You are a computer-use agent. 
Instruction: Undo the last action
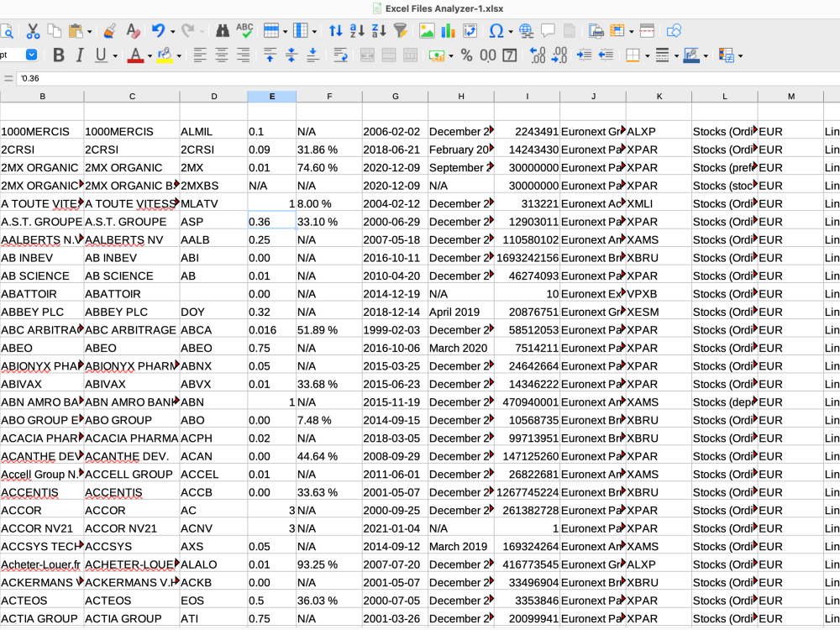[158, 31]
